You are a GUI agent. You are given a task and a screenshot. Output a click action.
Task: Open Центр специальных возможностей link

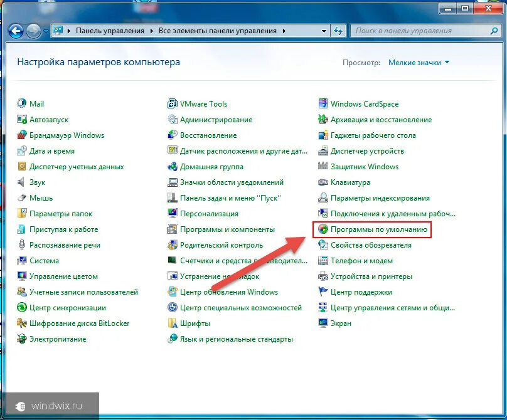pos(241,308)
